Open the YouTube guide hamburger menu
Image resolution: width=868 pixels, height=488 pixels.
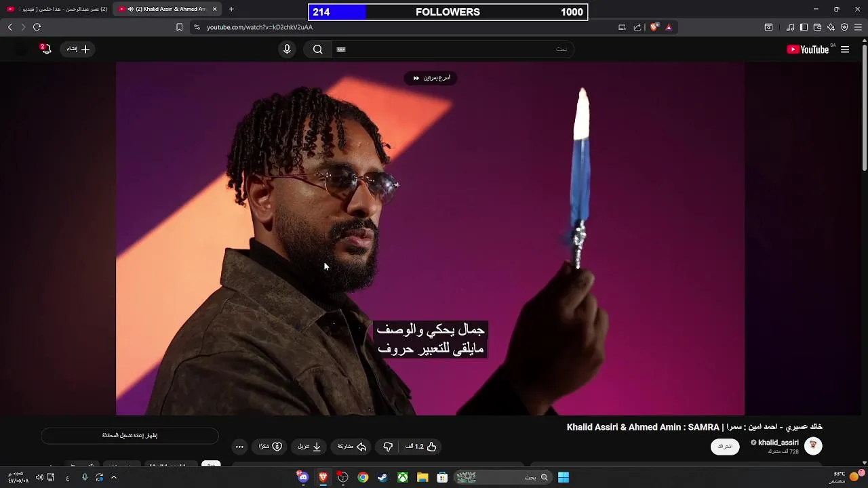tap(845, 49)
